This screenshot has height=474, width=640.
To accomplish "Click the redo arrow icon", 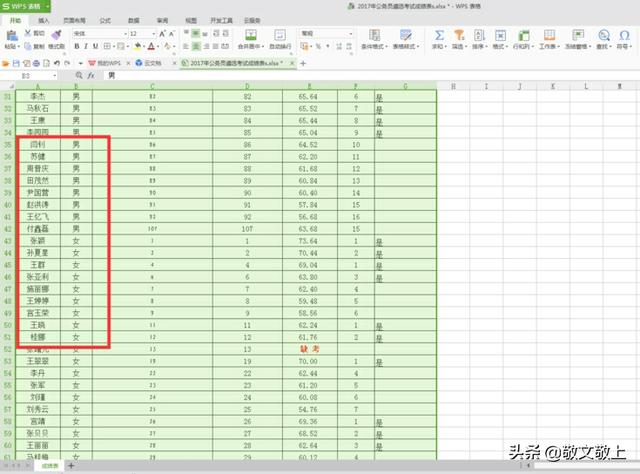I will 67,63.
